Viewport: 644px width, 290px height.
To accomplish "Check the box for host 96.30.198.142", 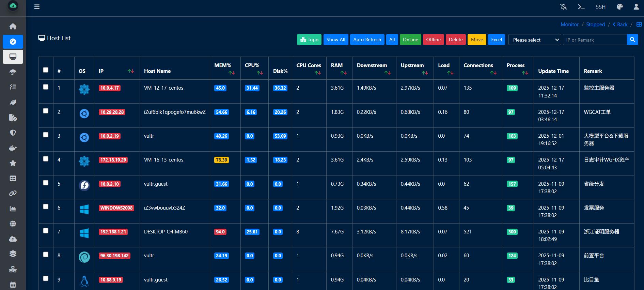I will click(46, 255).
